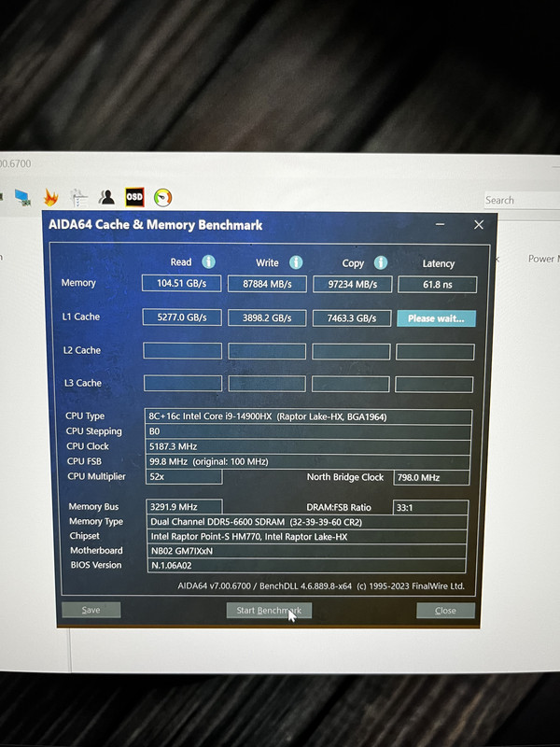This screenshot has width=560, height=747.
Task: Select Memory Copy value 97234 MB/s
Action: 353,285
